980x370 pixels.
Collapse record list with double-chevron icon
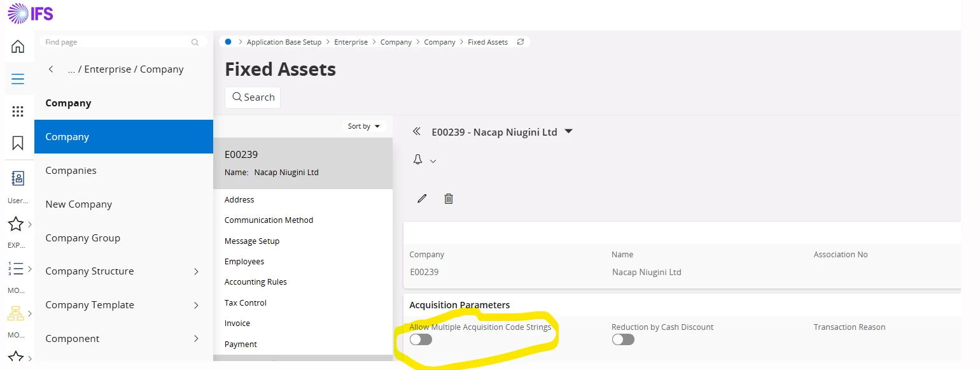[417, 132]
